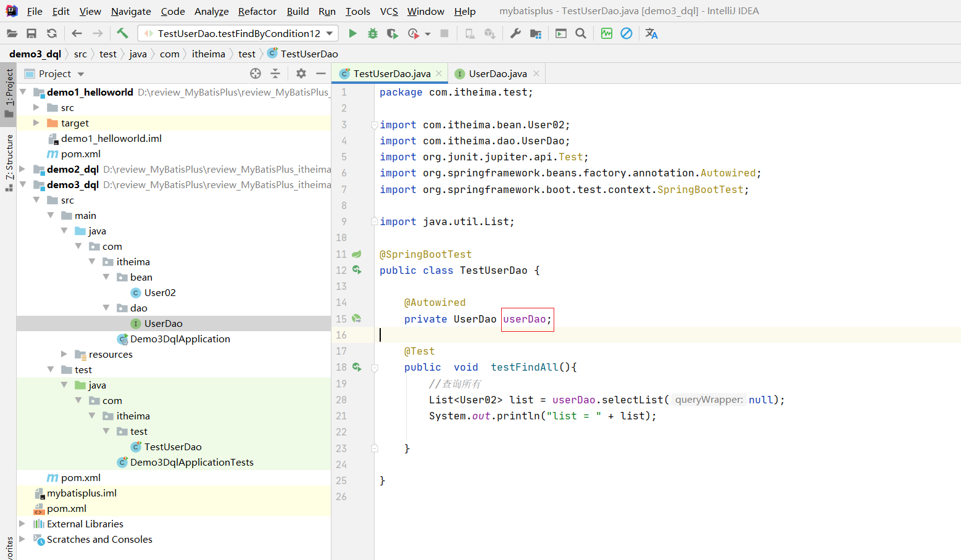Screen dimensions: 961x560
Task: Click run gutter icon for testFindAll
Action: tap(357, 367)
